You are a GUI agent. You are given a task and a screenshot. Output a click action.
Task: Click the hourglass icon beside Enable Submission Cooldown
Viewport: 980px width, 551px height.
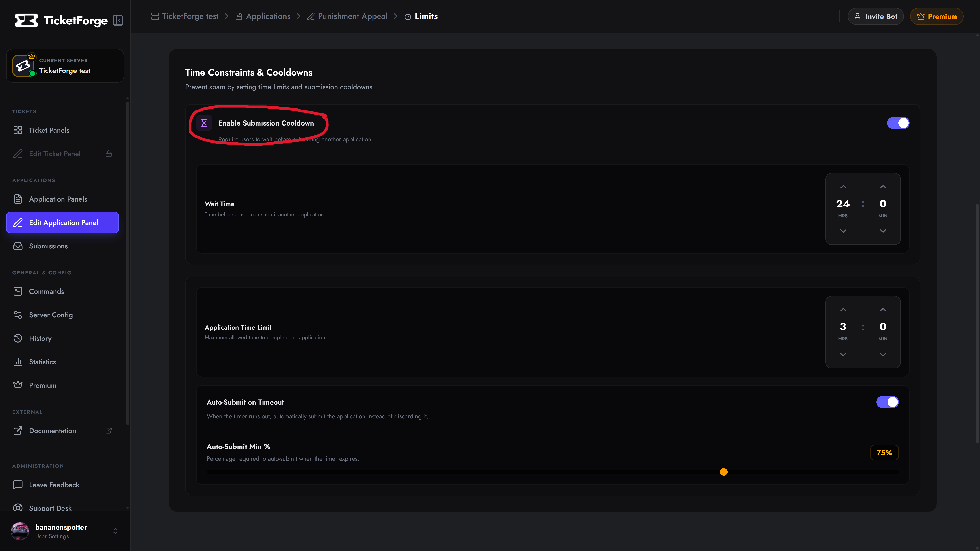(204, 123)
